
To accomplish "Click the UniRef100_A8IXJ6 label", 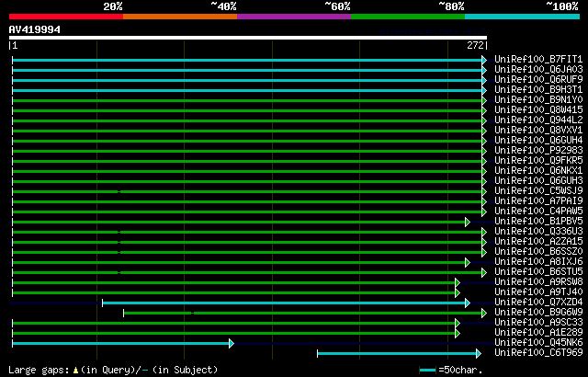I will click(538, 262).
